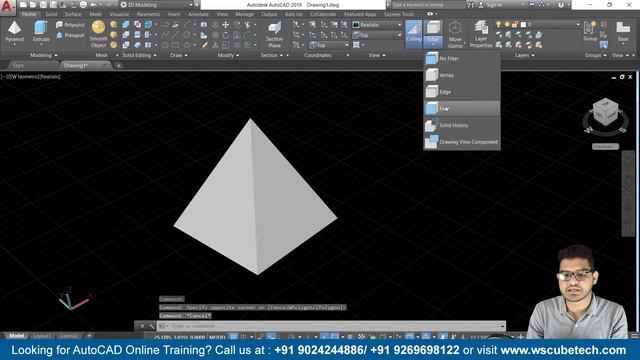Screen dimensions: 640x360
Task: Open the status bar customization menu
Action: tap(635, 336)
